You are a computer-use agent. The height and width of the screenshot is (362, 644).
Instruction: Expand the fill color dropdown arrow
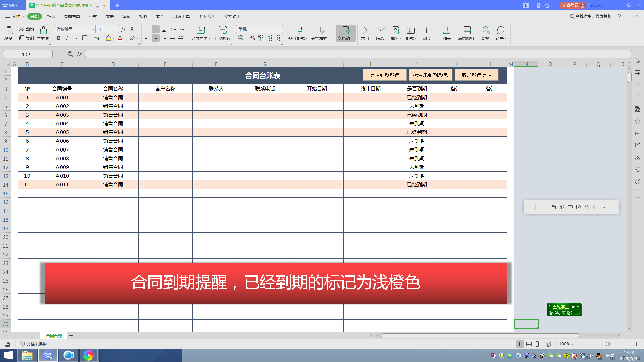(x=114, y=38)
